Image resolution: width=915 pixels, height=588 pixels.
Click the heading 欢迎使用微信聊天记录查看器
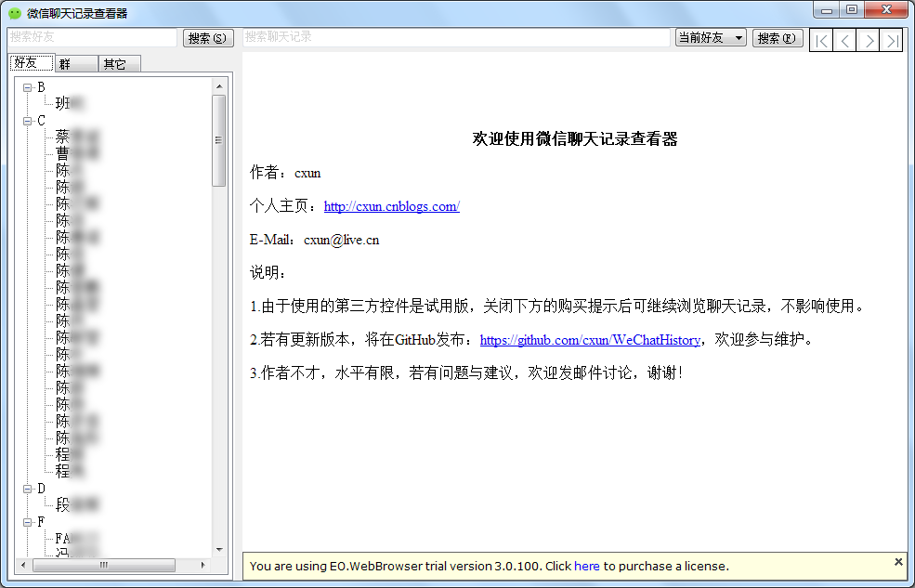[575, 138]
